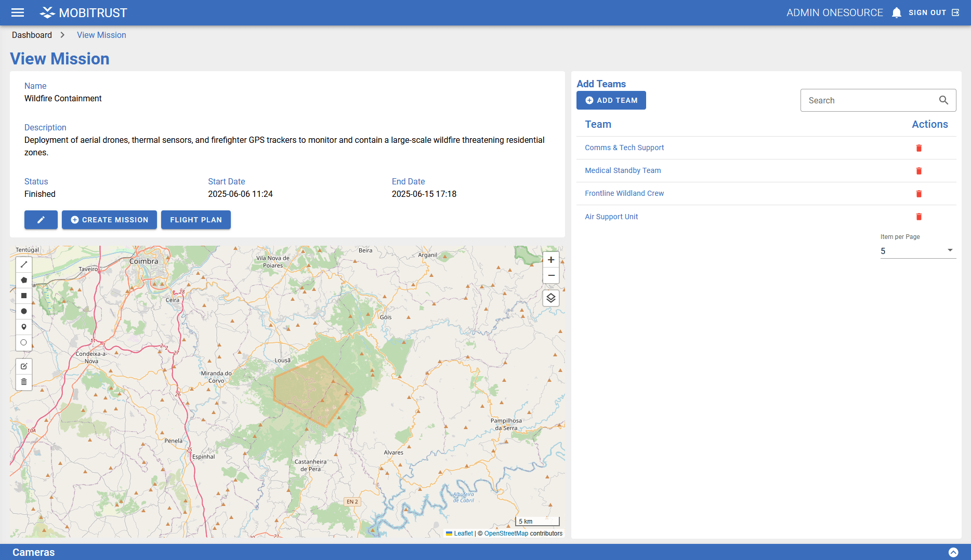Select the place marker map tool
This screenshot has width=971, height=560.
point(24,327)
